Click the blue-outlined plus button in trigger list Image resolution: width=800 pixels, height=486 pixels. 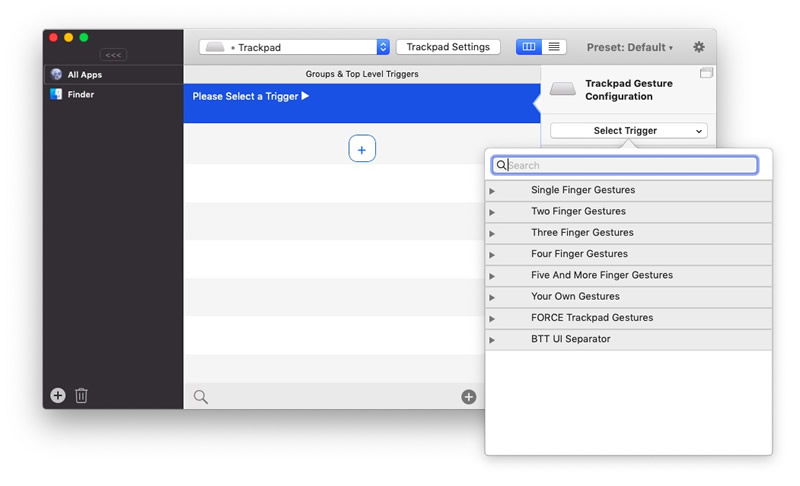coord(362,149)
